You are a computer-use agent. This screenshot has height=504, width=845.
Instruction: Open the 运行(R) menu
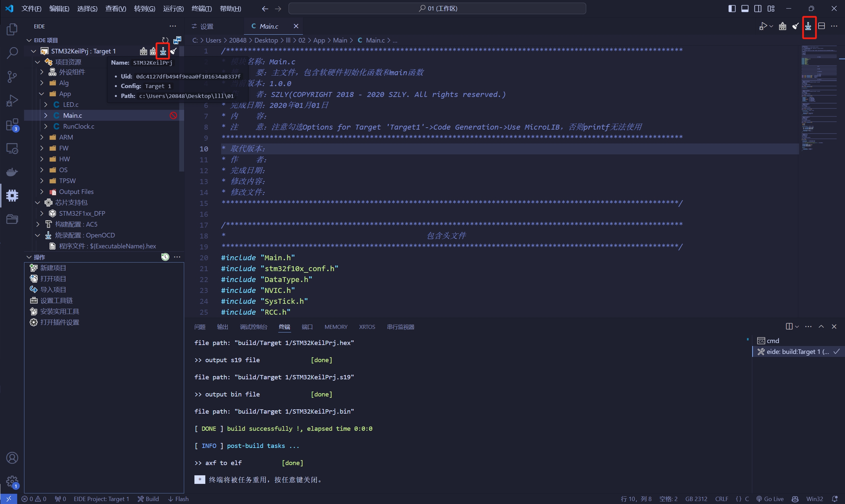click(173, 9)
